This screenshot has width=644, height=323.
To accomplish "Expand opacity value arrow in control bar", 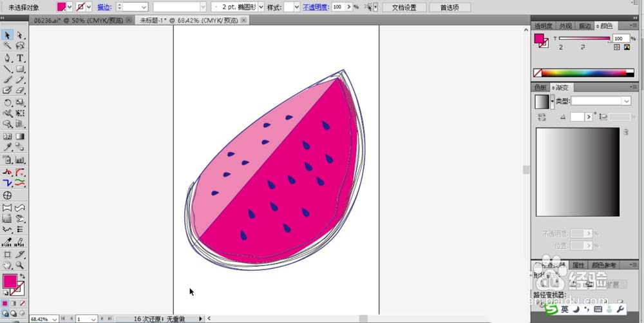I will tap(348, 7).
